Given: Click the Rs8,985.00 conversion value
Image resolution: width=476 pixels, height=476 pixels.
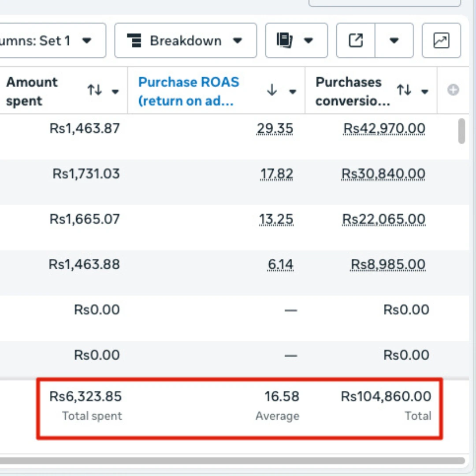Looking at the screenshot, I should coord(388,264).
